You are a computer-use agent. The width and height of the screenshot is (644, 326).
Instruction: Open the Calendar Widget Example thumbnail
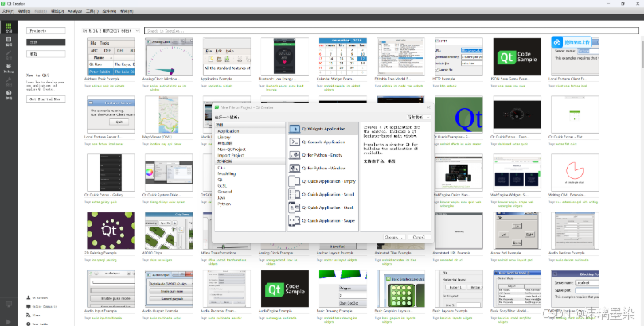343,56
